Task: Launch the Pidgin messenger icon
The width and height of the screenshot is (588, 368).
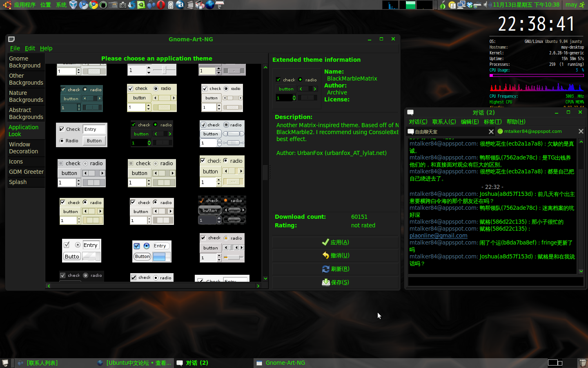Action: pos(151,5)
